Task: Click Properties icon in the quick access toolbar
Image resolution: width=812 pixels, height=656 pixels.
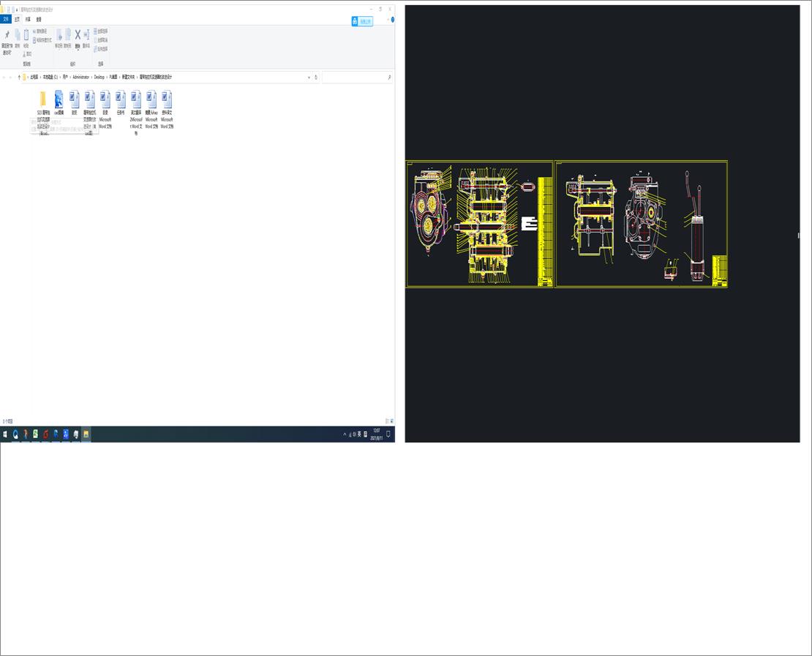Action: (8, 10)
